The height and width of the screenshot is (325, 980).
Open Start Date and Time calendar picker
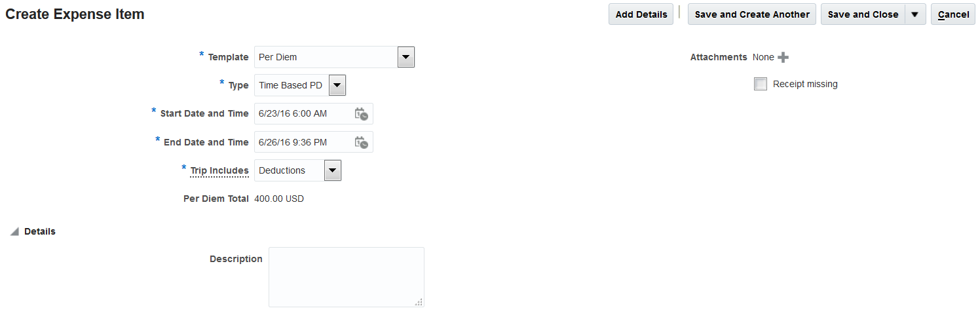coord(361,114)
